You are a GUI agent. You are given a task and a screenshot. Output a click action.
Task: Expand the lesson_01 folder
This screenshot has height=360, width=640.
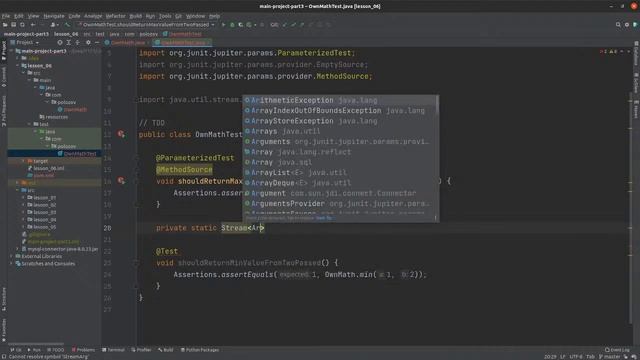23,198
